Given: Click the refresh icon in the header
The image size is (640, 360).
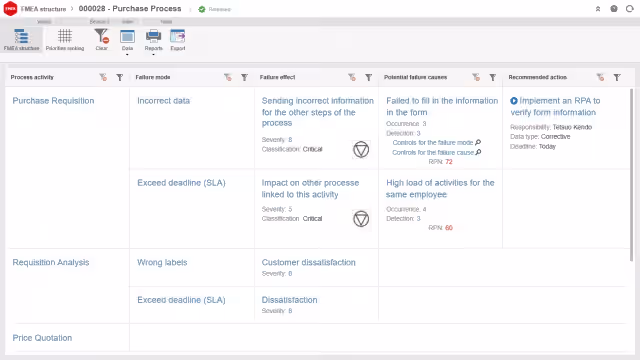Looking at the screenshot, I should 629,9.
